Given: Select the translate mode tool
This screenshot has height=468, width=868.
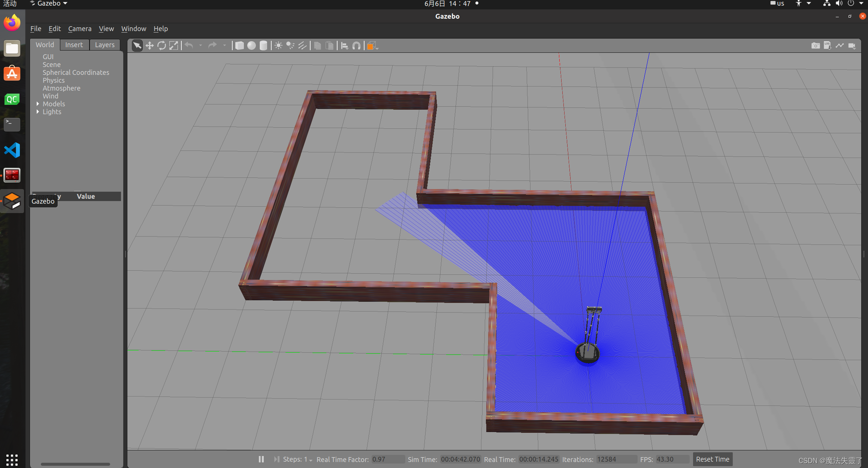Looking at the screenshot, I should tap(149, 46).
